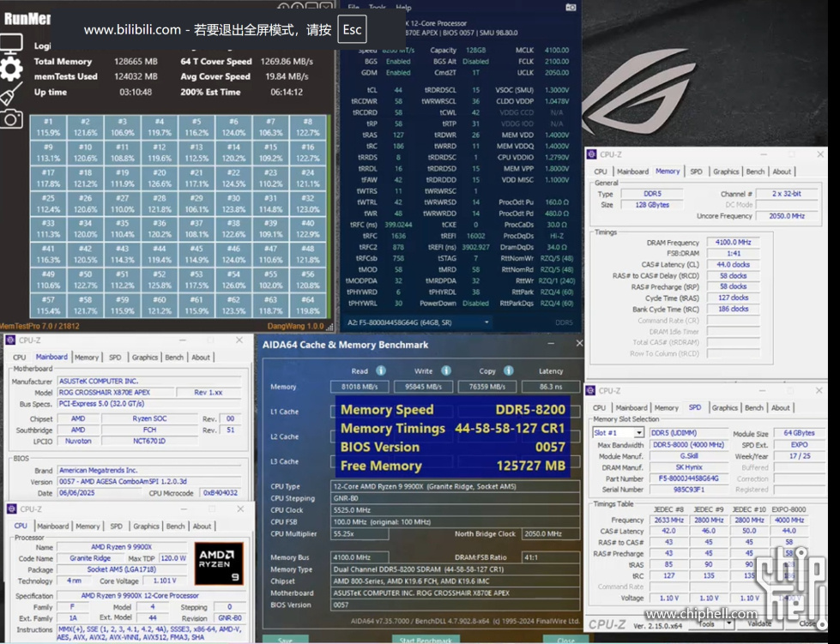
Task: Open RunMemTest settings gear icon
Action: pos(11,69)
